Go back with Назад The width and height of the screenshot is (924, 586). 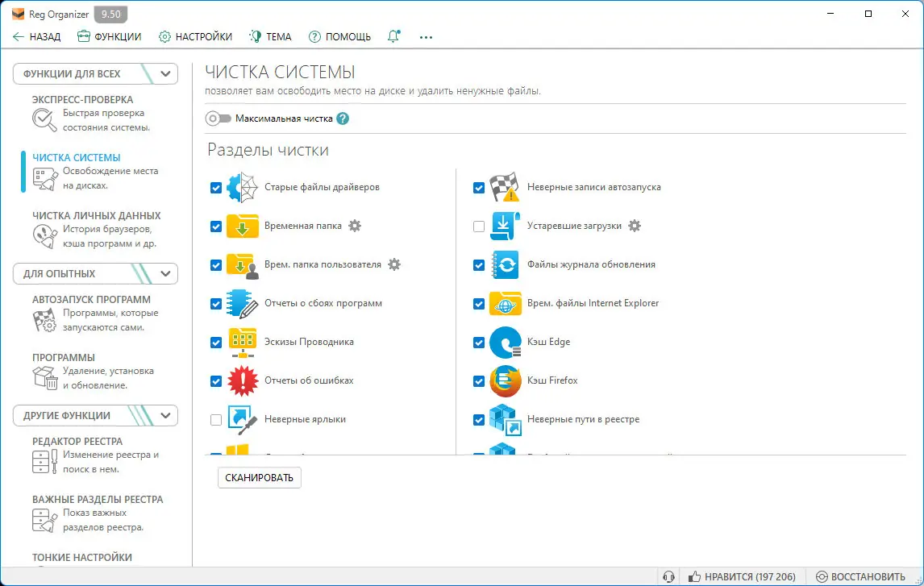click(37, 36)
